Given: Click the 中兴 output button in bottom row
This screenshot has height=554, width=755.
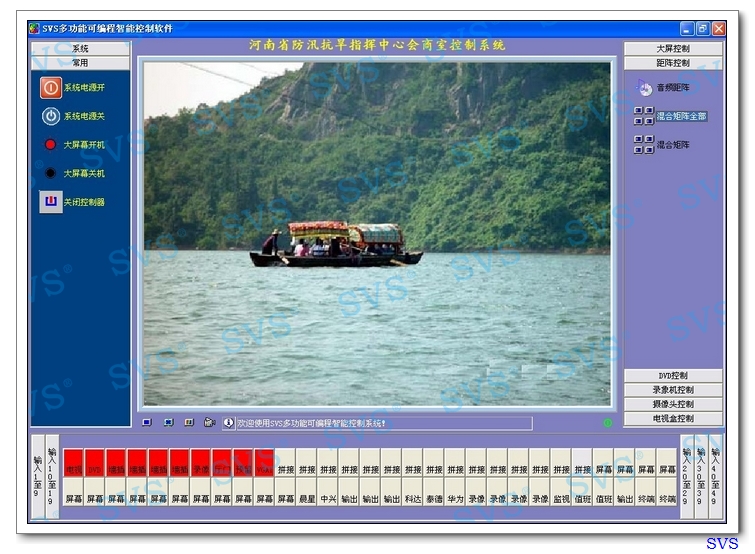Looking at the screenshot, I should pyautogui.click(x=328, y=498).
